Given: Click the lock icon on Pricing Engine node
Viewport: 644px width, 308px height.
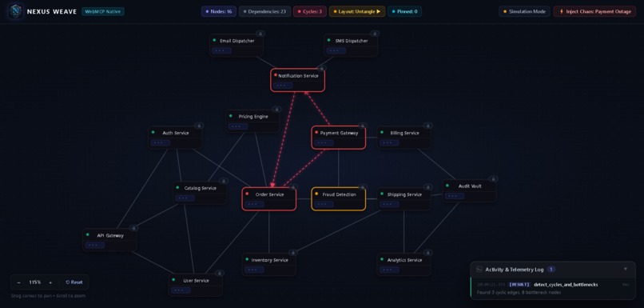Looking at the screenshot, I should [276, 110].
